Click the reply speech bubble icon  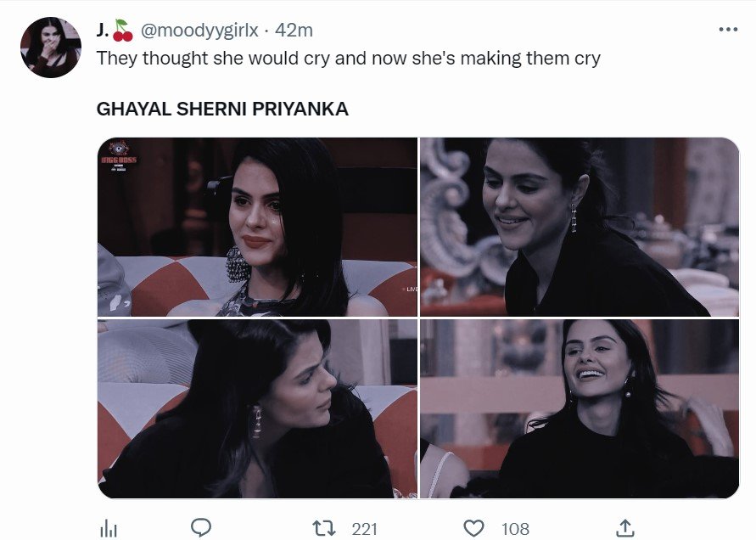click(200, 528)
